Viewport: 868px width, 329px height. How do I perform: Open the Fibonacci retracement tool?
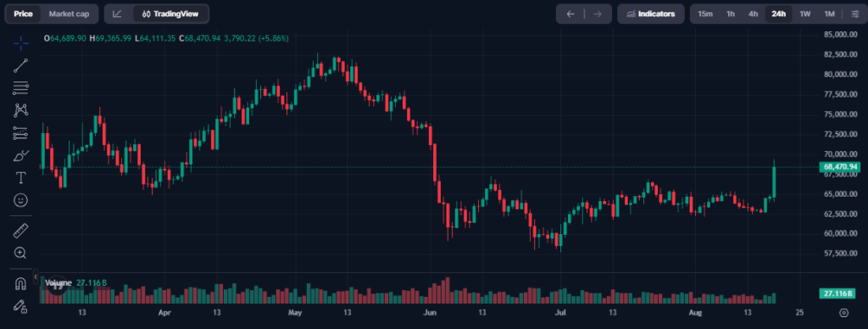20,87
